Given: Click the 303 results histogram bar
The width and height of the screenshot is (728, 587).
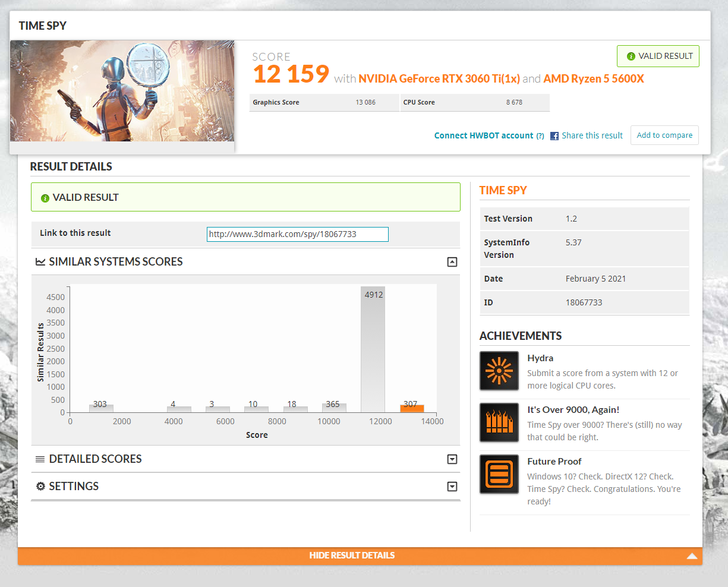Looking at the screenshot, I should [x=101, y=408].
